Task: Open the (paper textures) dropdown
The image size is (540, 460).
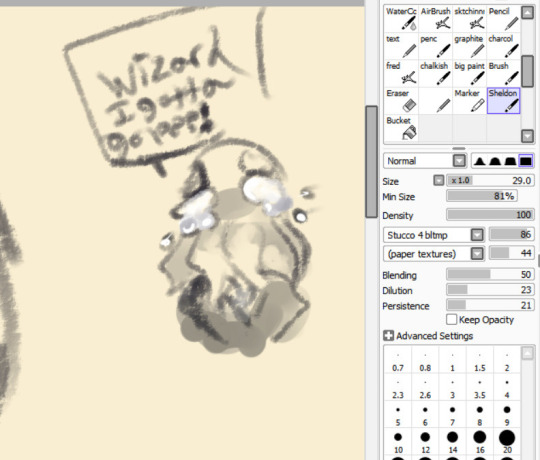Action: click(x=477, y=254)
